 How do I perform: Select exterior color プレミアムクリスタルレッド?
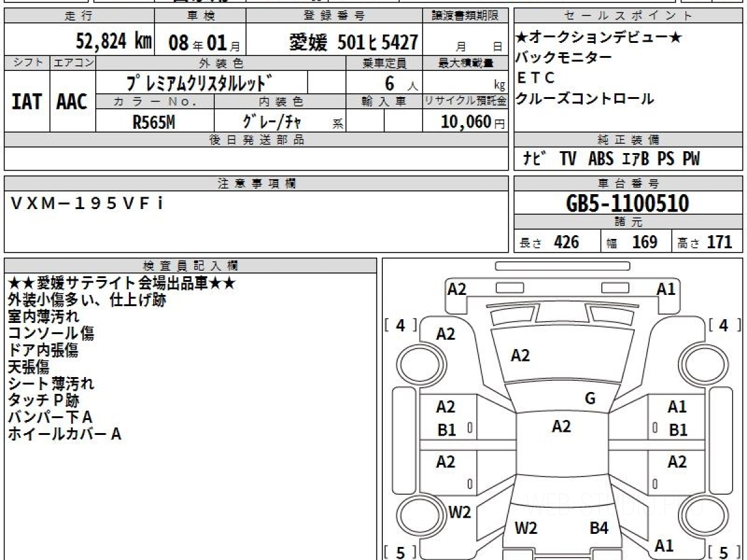click(x=199, y=83)
